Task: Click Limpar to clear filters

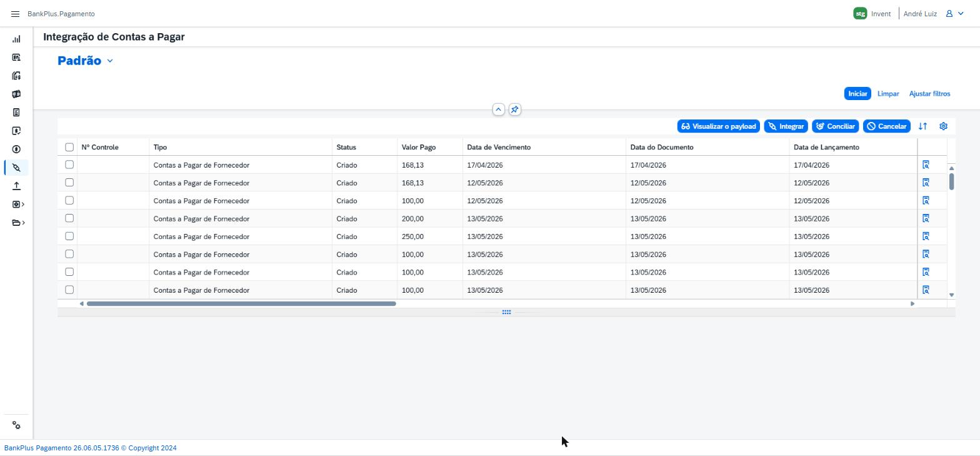Action: point(888,94)
